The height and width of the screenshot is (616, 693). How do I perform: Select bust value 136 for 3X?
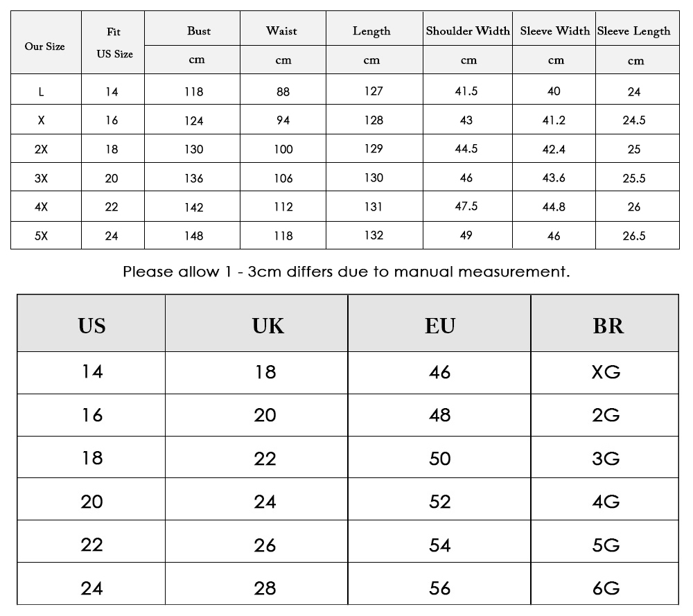(193, 179)
